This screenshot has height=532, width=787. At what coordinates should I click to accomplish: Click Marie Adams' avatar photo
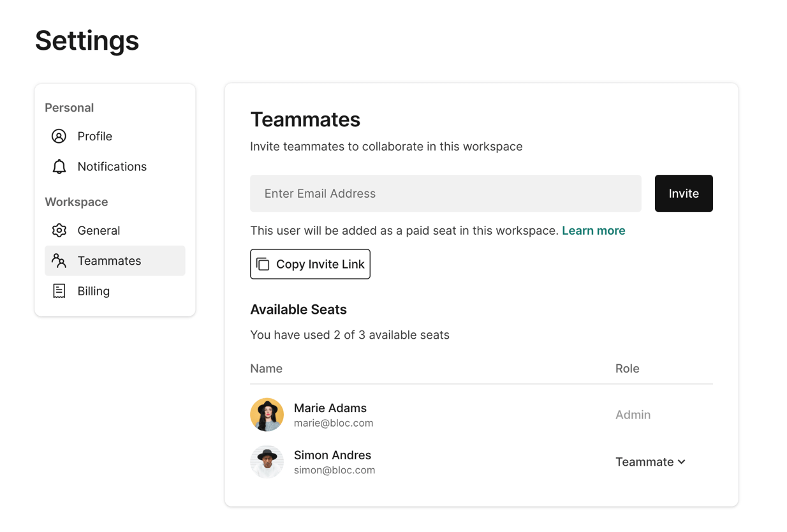[267, 415]
